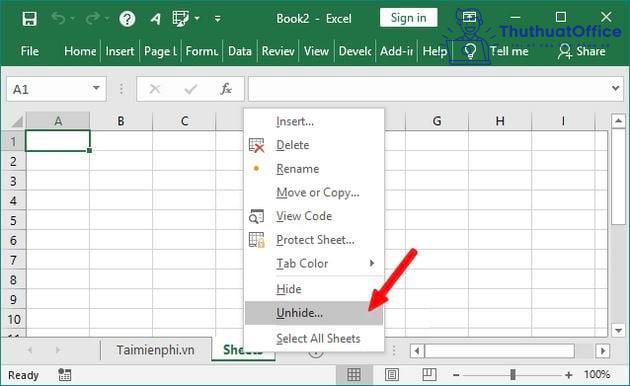Choose Rename from the context menu
This screenshot has width=630, height=386.
[x=314, y=169]
